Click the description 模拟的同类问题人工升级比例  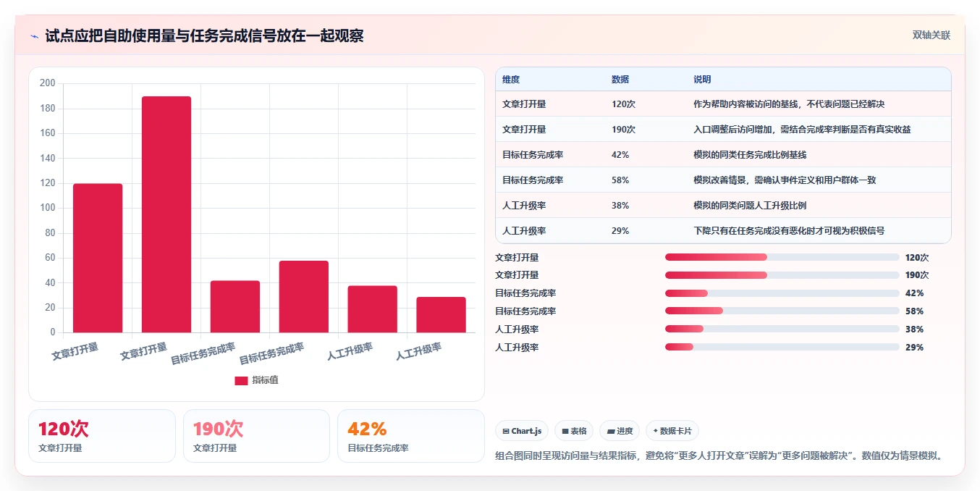click(x=750, y=206)
